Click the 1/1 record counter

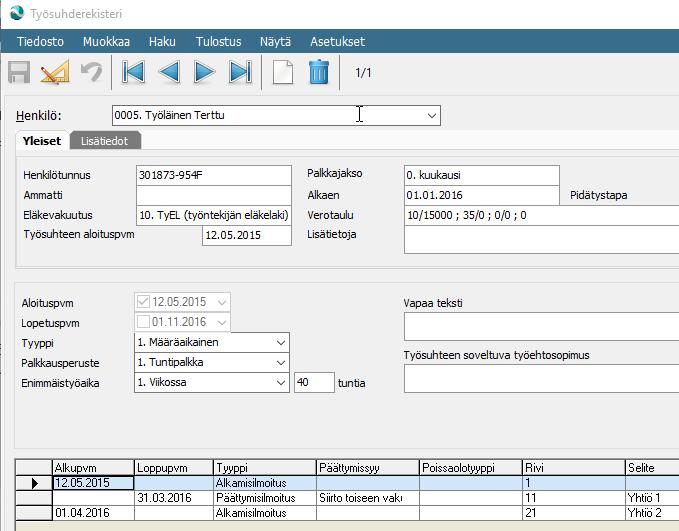[x=363, y=72]
